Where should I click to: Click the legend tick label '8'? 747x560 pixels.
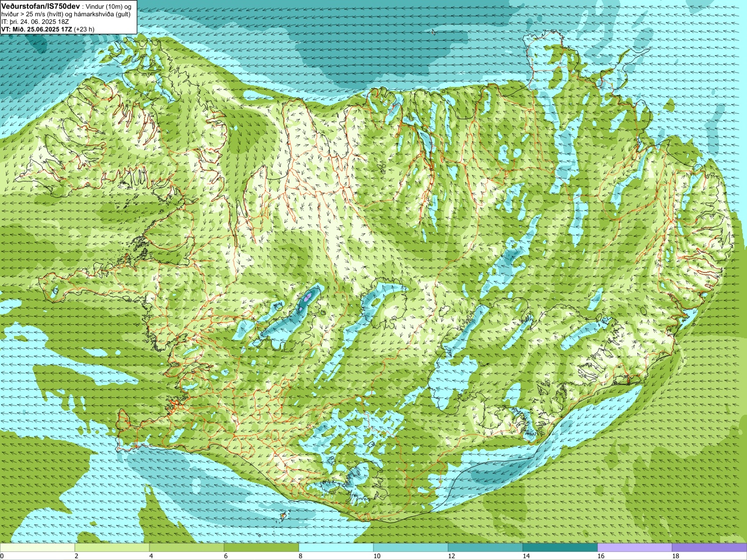(301, 556)
